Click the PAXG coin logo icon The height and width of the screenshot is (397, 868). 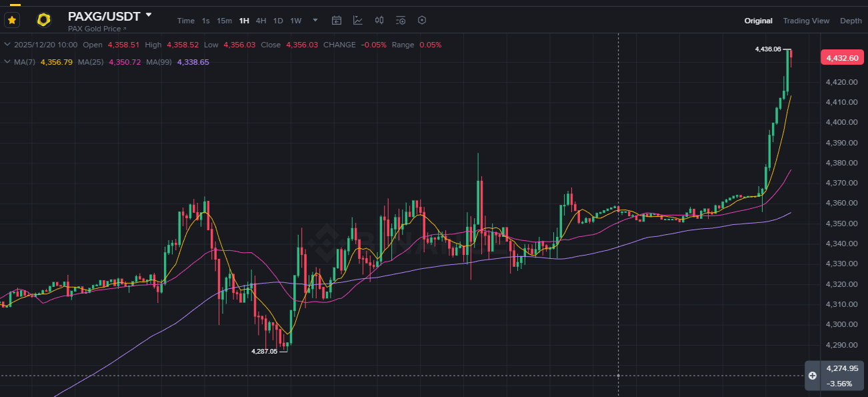coord(44,20)
